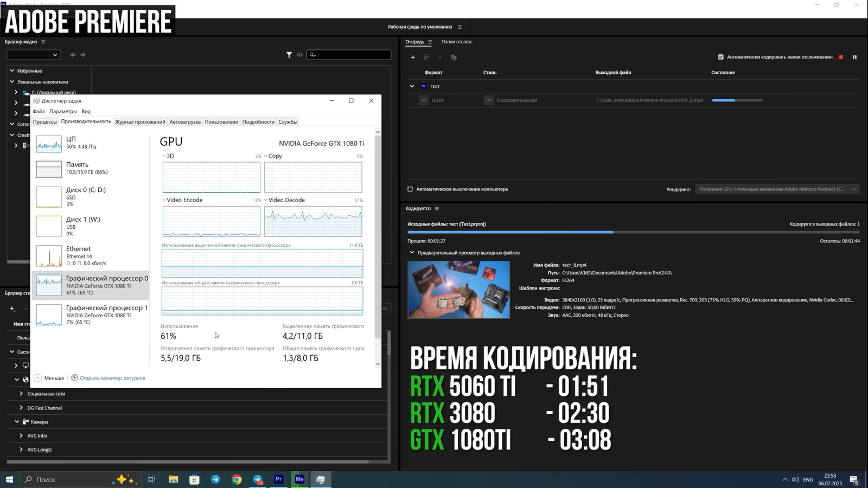Expand the AVC-Intra preset folder
868x488 pixels.
click(21, 435)
